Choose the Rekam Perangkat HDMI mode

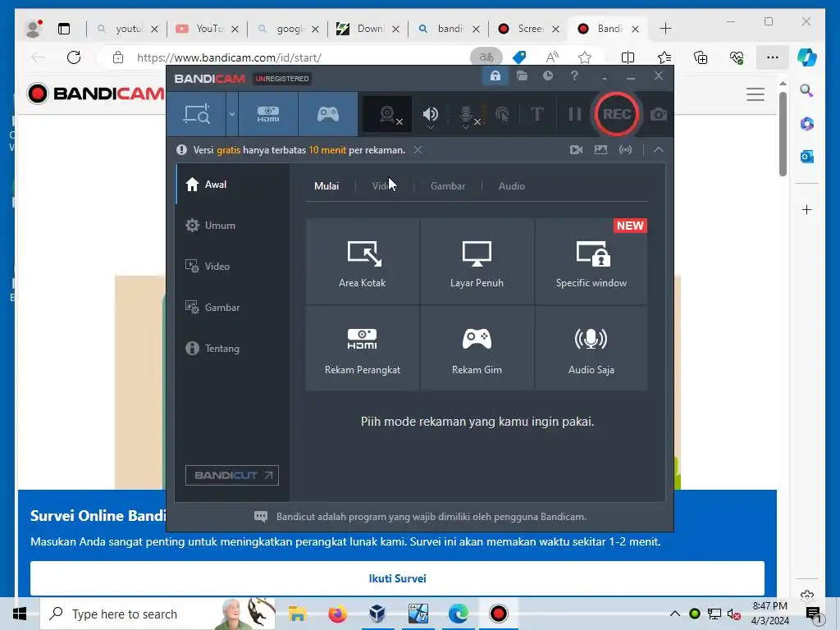click(x=362, y=348)
